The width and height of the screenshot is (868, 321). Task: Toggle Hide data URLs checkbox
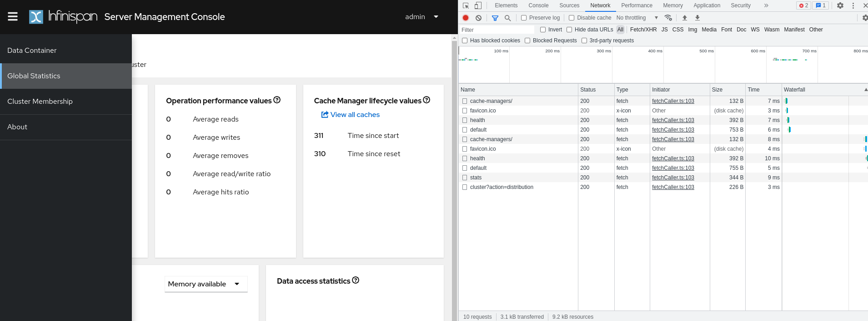pyautogui.click(x=569, y=30)
